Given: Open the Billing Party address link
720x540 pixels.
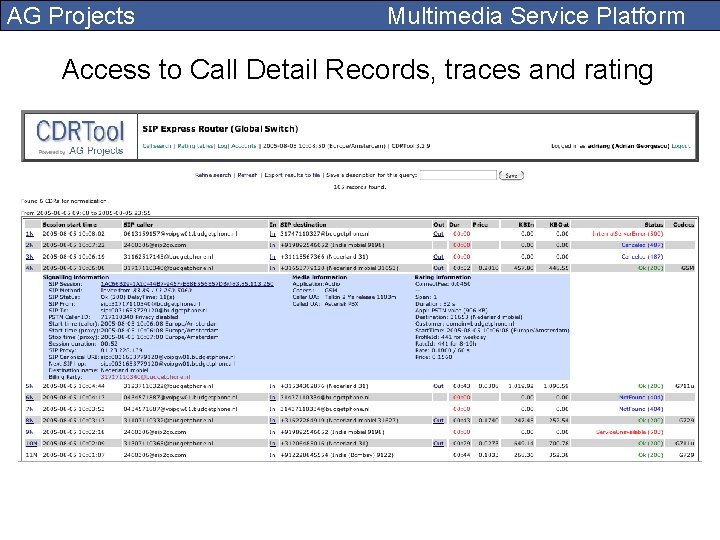Looking at the screenshot, I should [x=145, y=377].
